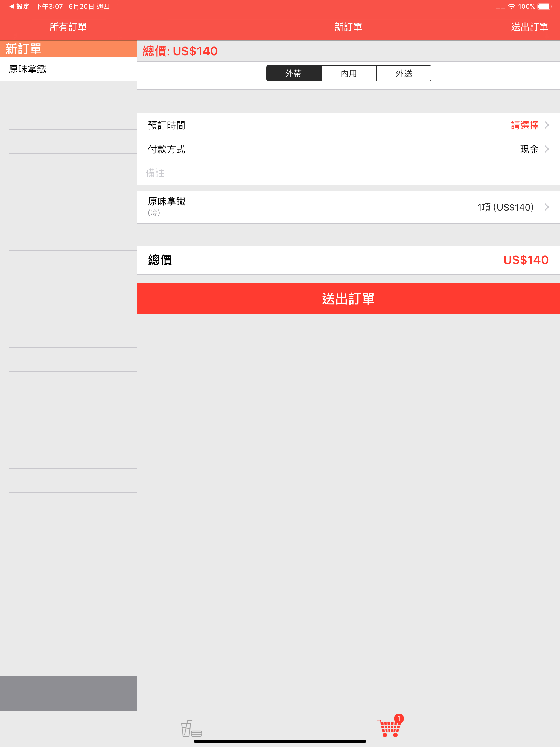This screenshot has width=560, height=747.
Task: Tap the (冷) option subtitle
Action: 154,213
